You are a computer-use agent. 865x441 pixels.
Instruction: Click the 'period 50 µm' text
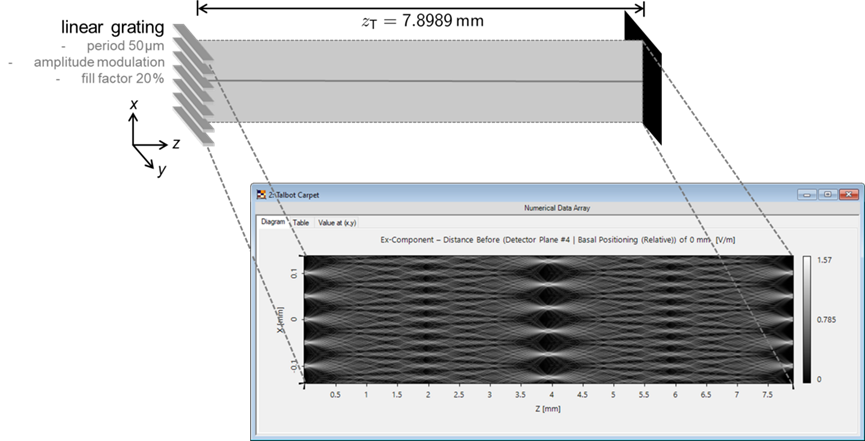(x=125, y=45)
